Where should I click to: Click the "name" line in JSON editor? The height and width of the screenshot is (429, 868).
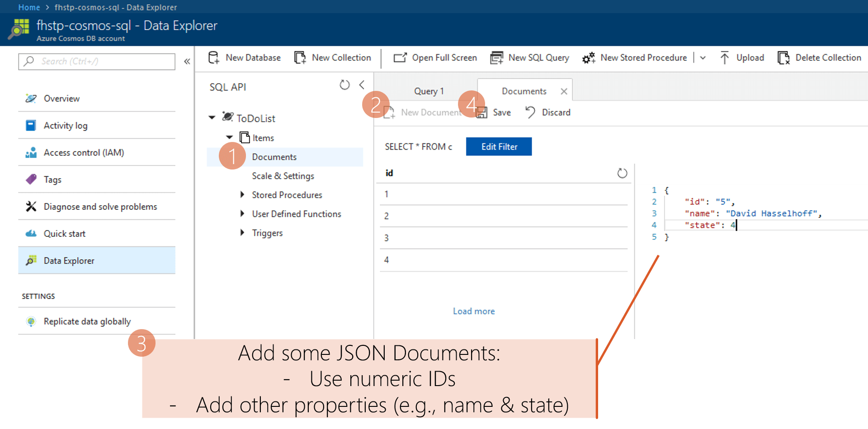tap(753, 213)
